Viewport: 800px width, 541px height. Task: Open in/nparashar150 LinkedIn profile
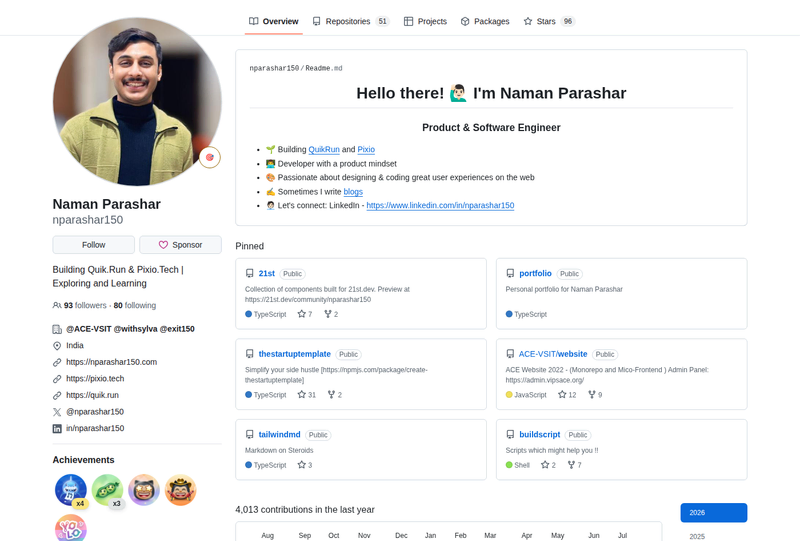(x=95, y=428)
